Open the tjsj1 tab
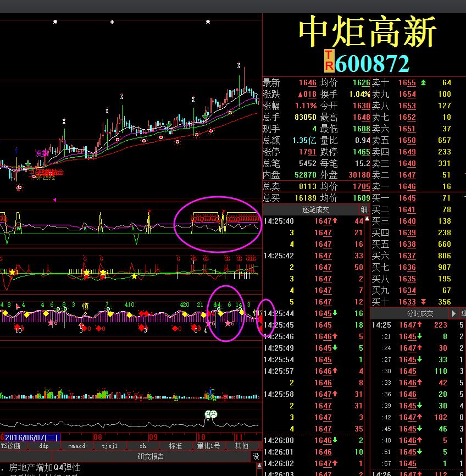The width and height of the screenshot is (466, 476). click(x=109, y=446)
